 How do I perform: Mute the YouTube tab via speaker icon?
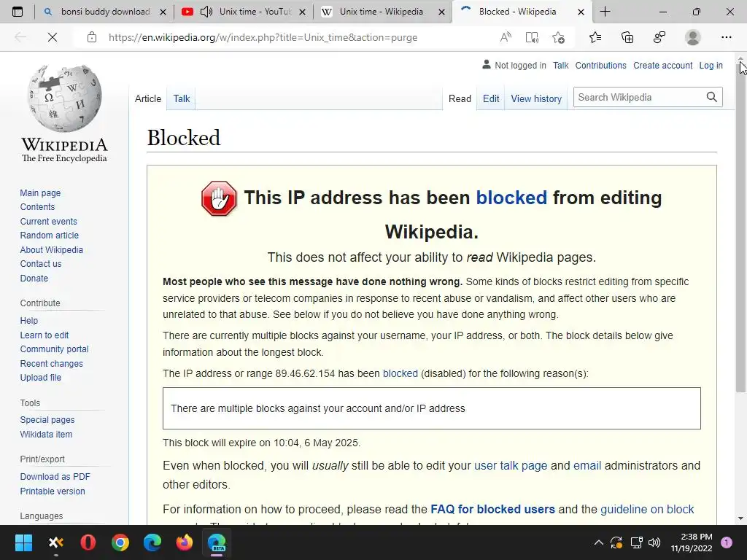206,12
